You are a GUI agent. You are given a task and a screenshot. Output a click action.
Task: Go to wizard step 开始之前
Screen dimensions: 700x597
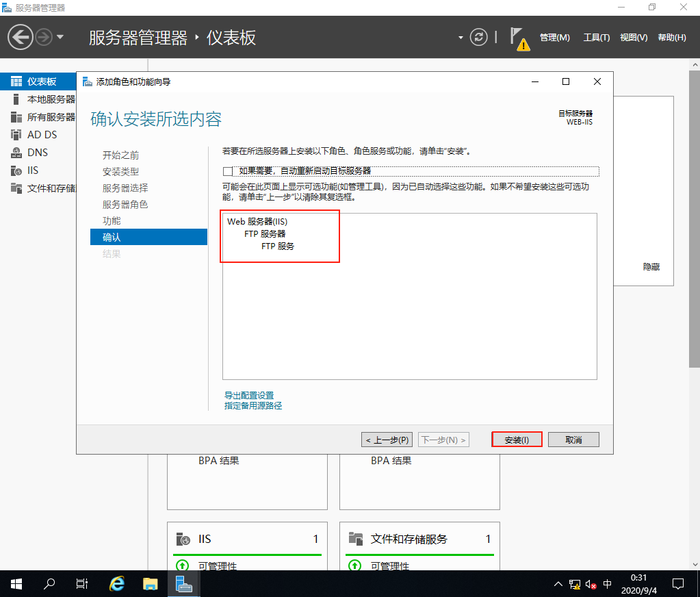click(x=120, y=155)
